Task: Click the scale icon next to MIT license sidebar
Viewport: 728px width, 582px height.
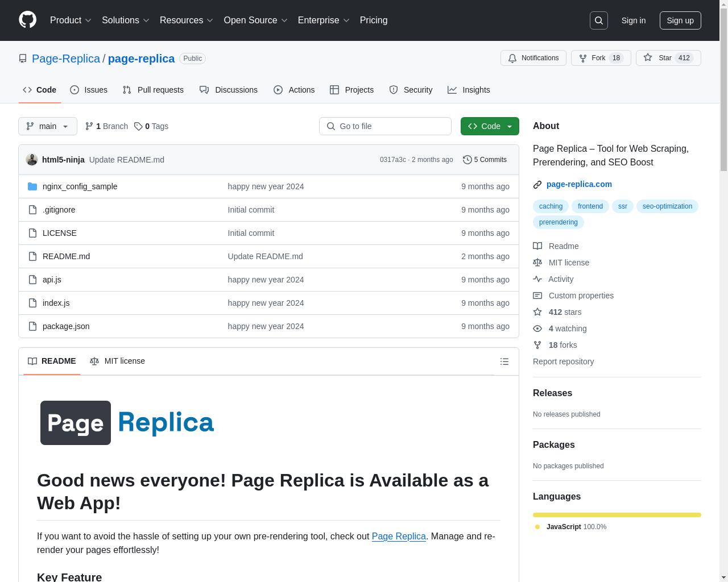Action: (537, 263)
